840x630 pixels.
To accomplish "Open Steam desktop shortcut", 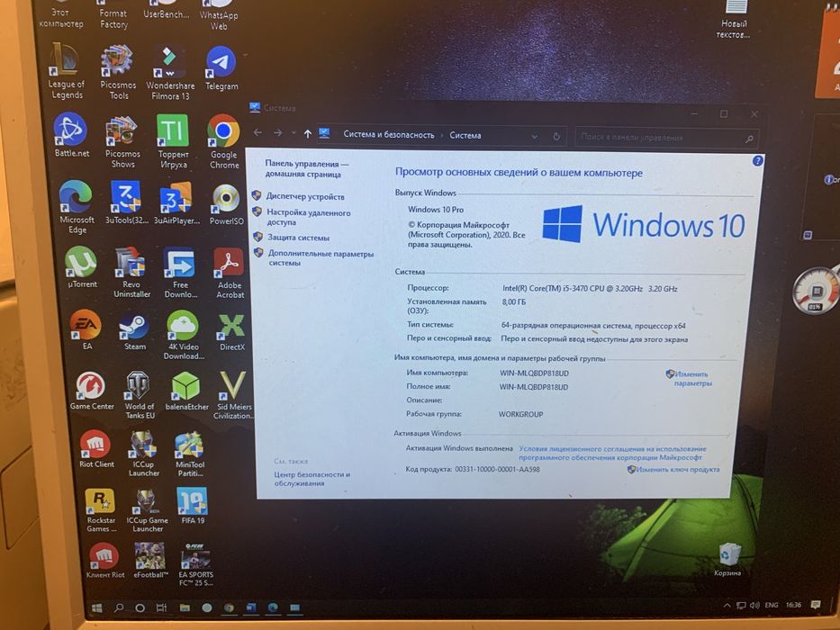I will pos(134,331).
